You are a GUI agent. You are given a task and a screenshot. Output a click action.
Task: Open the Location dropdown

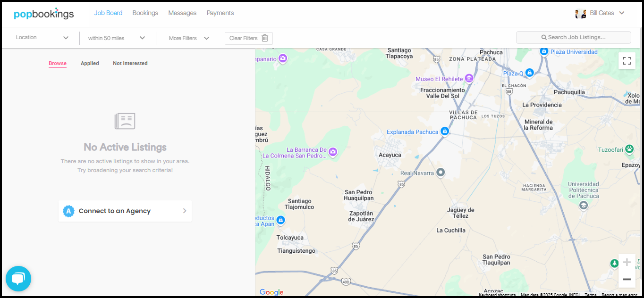point(42,38)
